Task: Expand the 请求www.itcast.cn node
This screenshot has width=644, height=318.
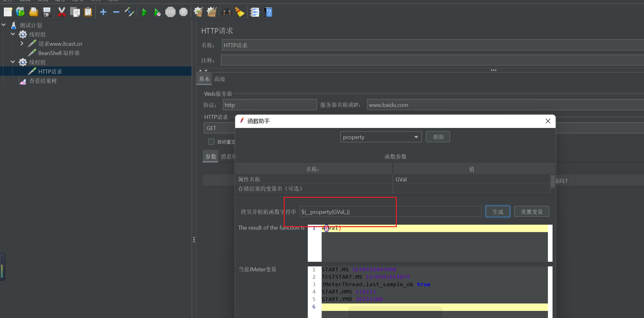Action: (x=22, y=43)
